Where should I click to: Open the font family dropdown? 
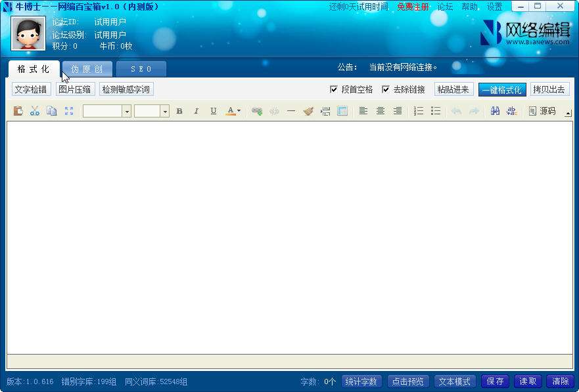click(x=127, y=111)
